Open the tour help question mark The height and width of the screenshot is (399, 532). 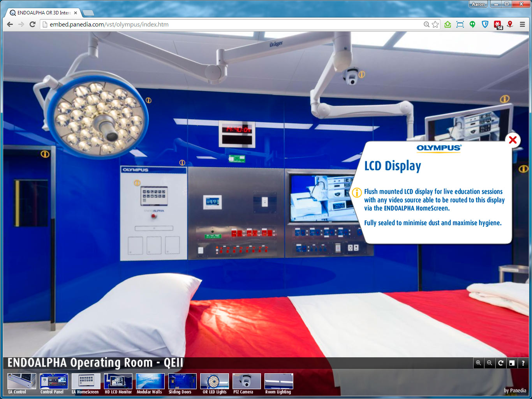click(523, 363)
